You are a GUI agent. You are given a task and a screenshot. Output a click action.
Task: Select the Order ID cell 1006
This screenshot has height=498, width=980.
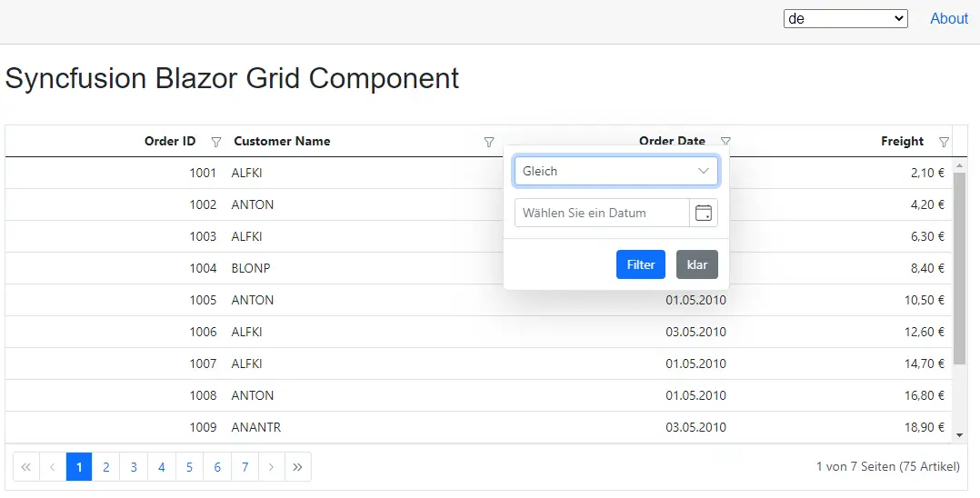tap(203, 332)
